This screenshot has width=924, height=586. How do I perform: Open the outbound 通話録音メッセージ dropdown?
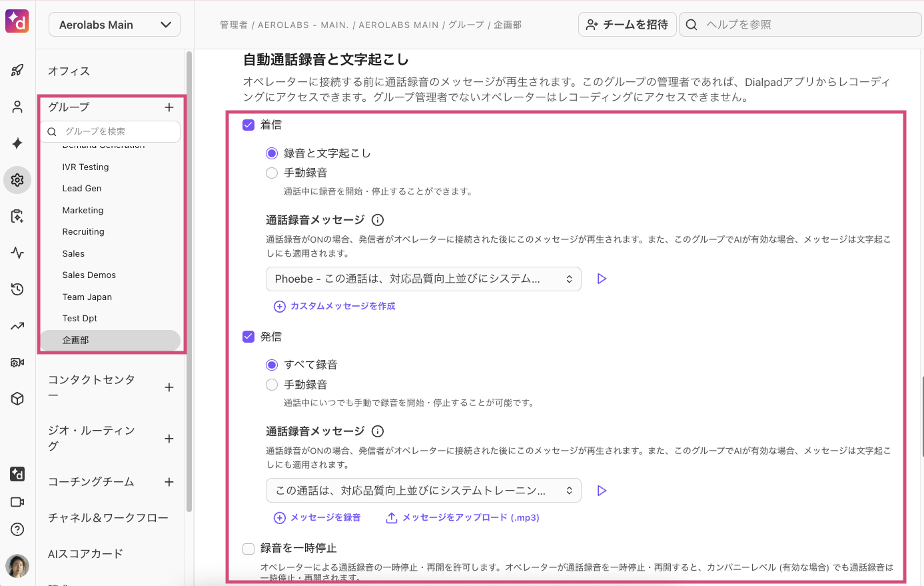[x=424, y=490]
